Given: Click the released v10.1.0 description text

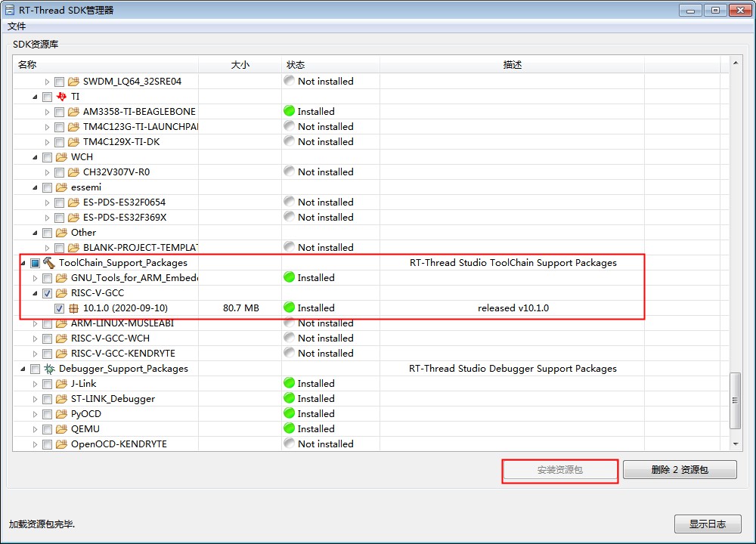Looking at the screenshot, I should point(513,308).
